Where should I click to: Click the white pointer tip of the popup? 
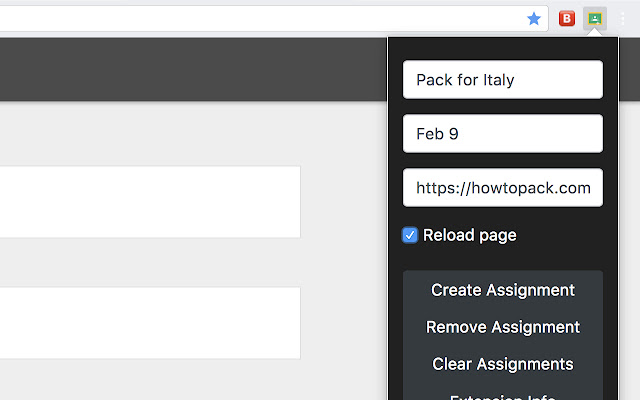594,34
